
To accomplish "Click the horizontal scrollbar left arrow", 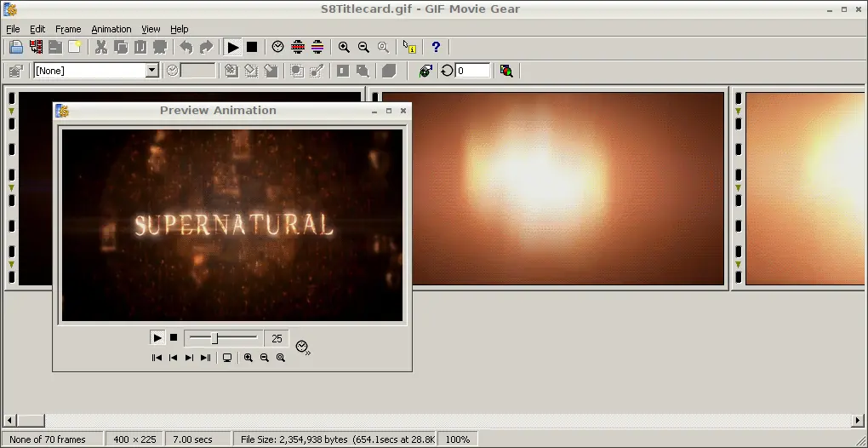I will (x=9, y=421).
